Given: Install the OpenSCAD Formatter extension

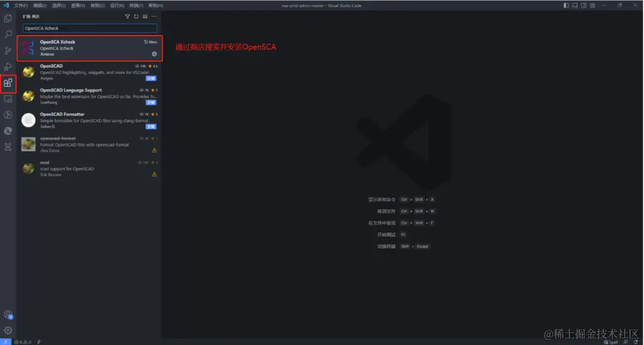Looking at the screenshot, I should [x=151, y=126].
